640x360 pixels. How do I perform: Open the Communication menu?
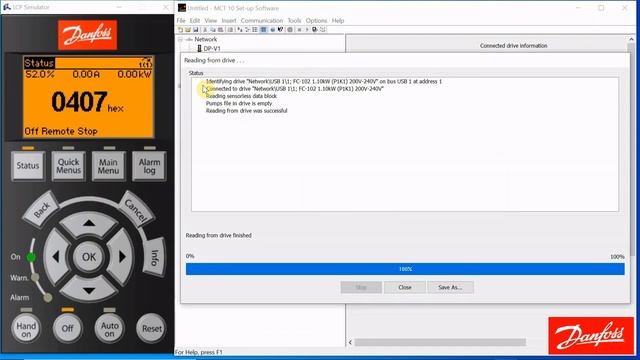262,20
